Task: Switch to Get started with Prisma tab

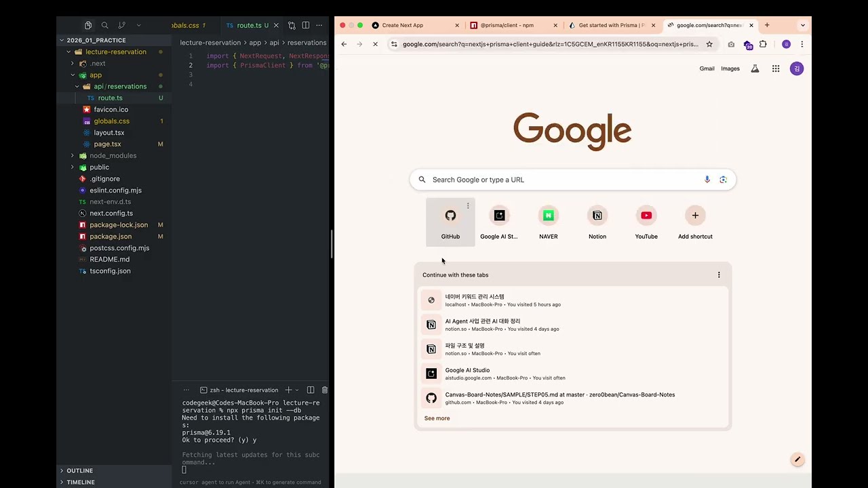Action: (x=612, y=25)
